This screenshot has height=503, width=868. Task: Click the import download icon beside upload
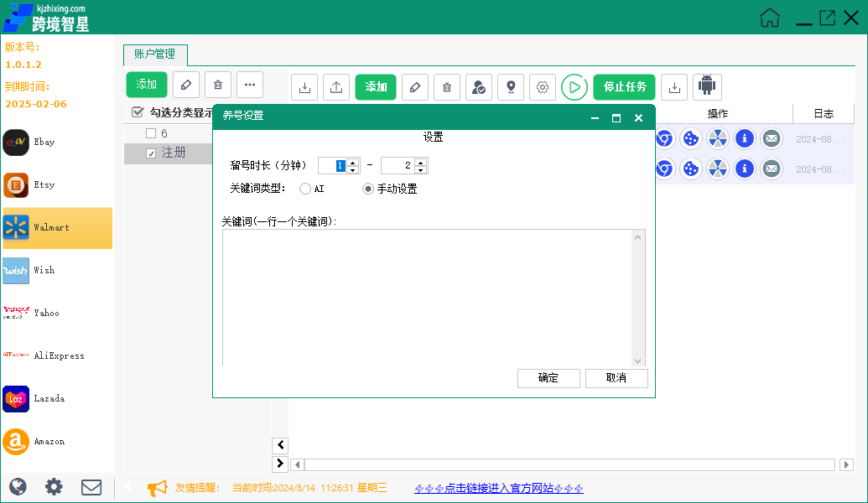point(304,87)
